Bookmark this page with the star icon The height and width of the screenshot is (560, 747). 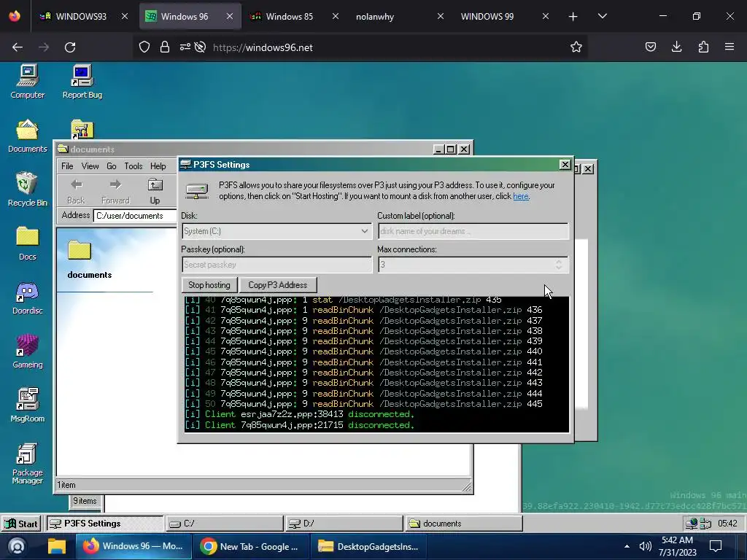(x=576, y=47)
